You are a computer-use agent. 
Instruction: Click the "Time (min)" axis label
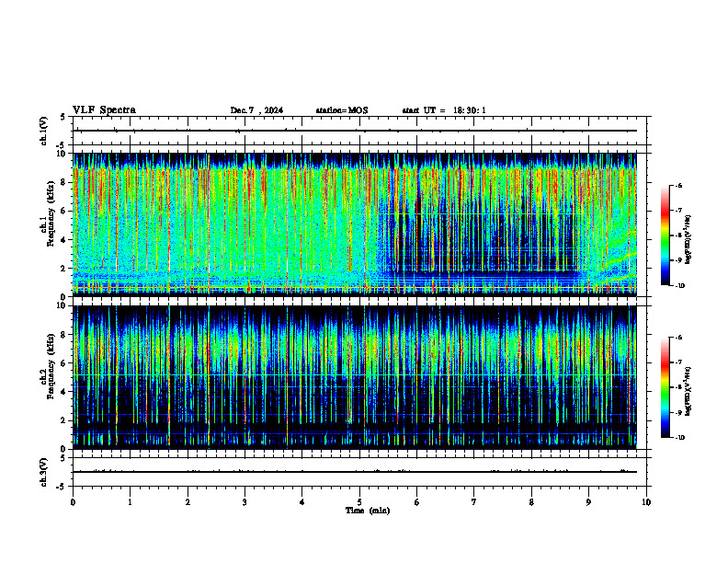368,511
